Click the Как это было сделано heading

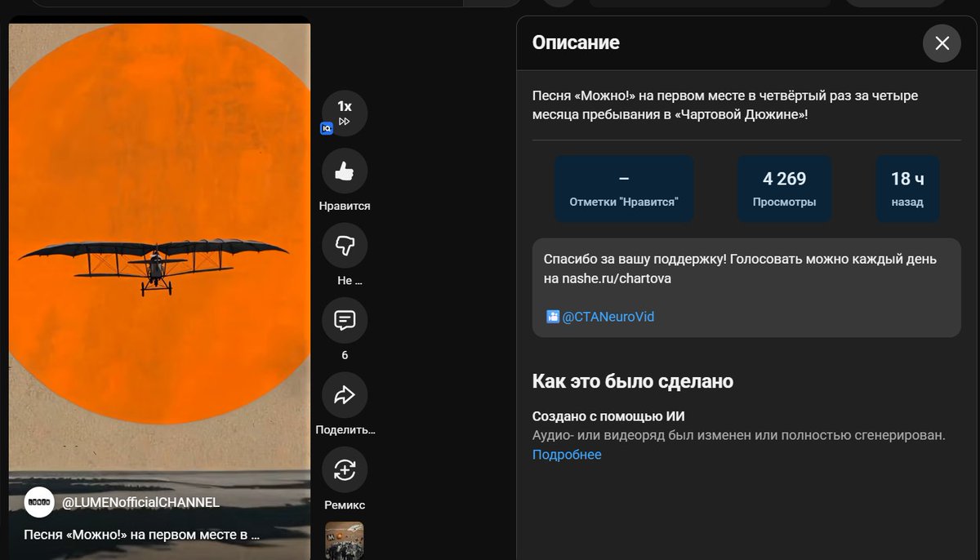coord(633,381)
